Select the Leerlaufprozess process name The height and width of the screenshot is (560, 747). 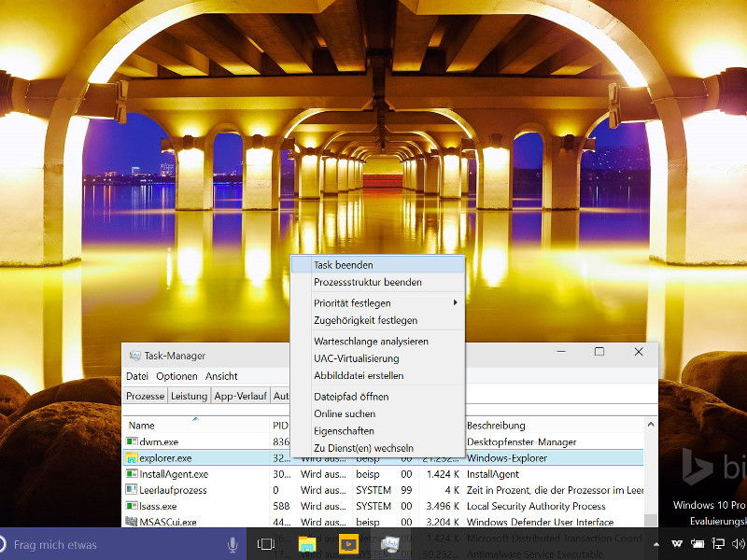173,490
